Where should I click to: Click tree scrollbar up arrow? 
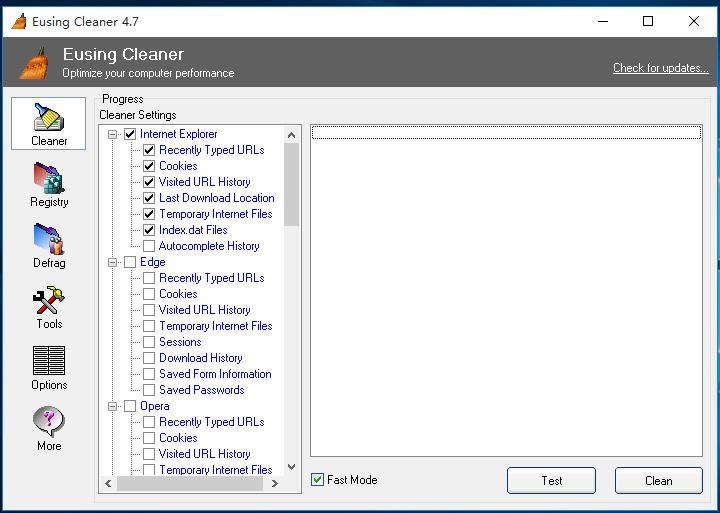tap(291, 135)
